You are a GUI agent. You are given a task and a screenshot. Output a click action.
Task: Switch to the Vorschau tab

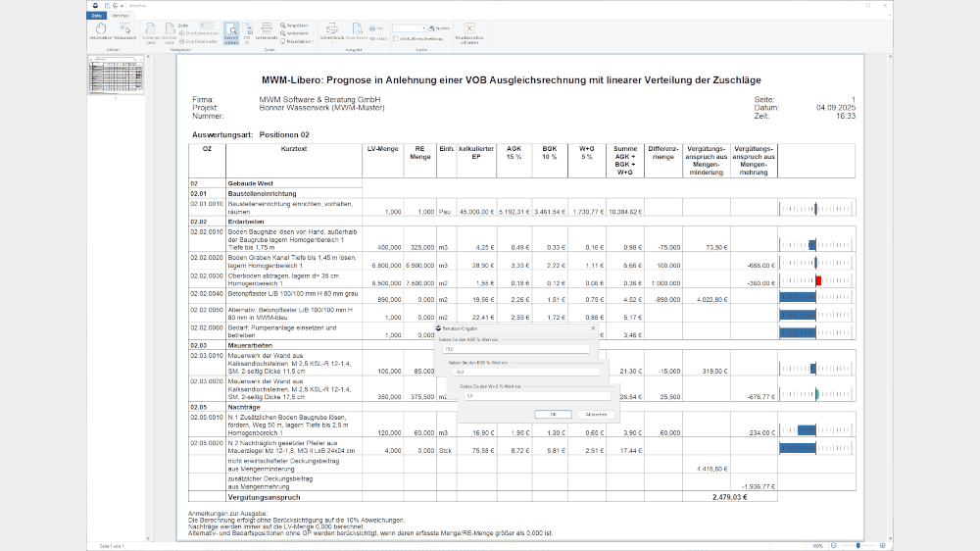(x=120, y=16)
